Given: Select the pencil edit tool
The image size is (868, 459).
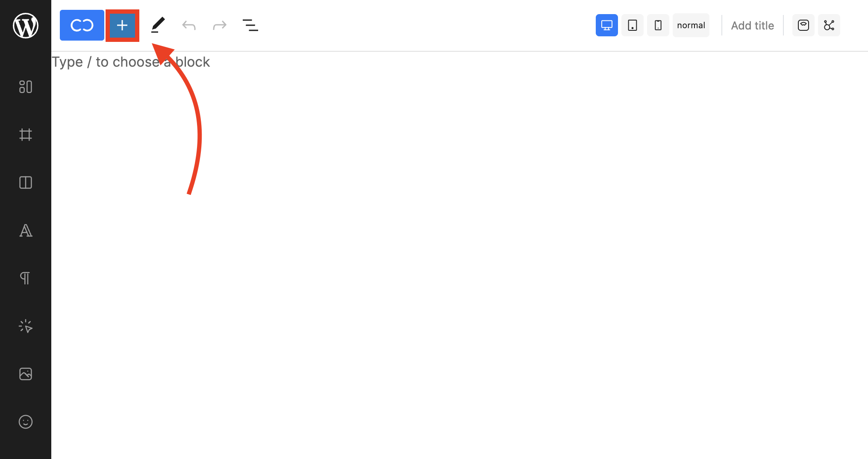Looking at the screenshot, I should [x=158, y=25].
